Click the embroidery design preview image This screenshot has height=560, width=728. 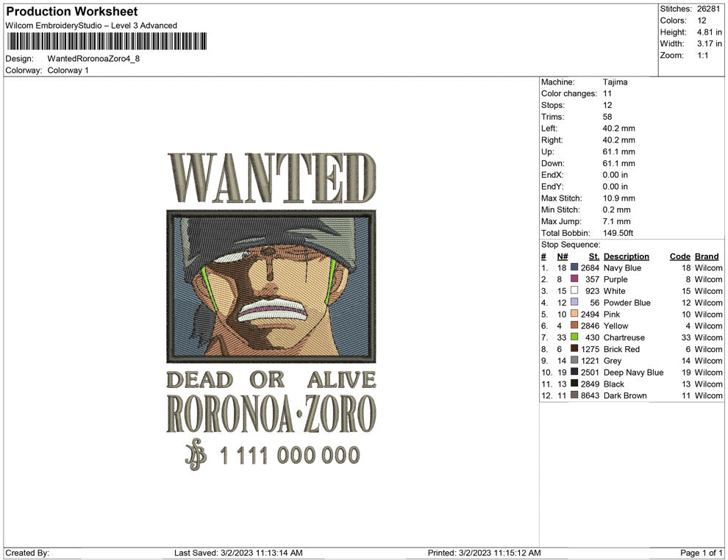(272, 309)
